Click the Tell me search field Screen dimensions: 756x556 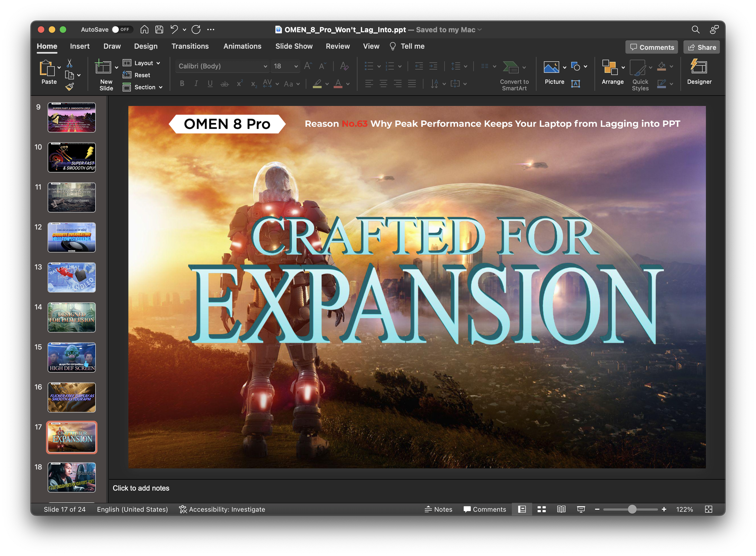407,46
